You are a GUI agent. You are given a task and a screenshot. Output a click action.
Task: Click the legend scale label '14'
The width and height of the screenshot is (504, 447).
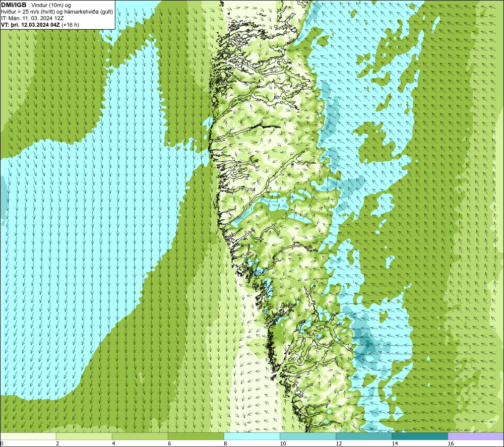(395, 443)
